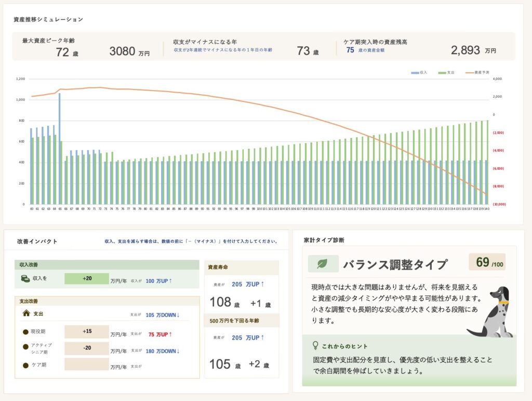The height and width of the screenshot is (401, 532).
Task: Click the 75 歳 care-period age value
Action: (350, 50)
